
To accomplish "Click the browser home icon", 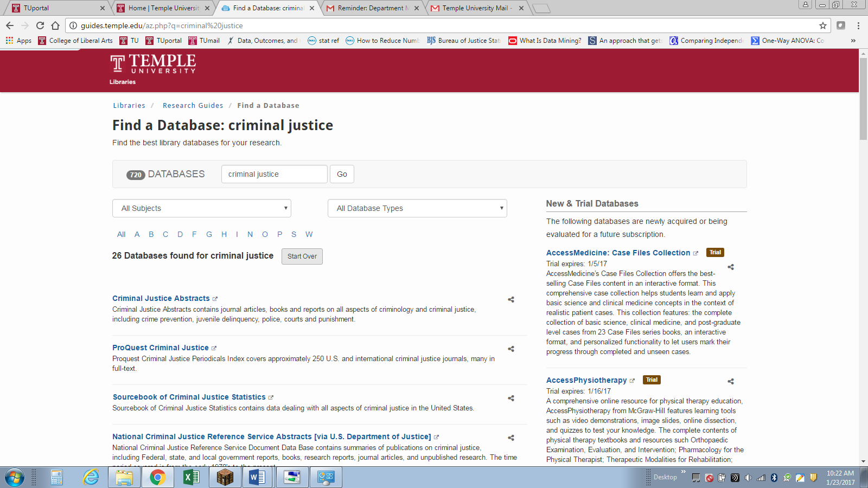I will pos(55,25).
